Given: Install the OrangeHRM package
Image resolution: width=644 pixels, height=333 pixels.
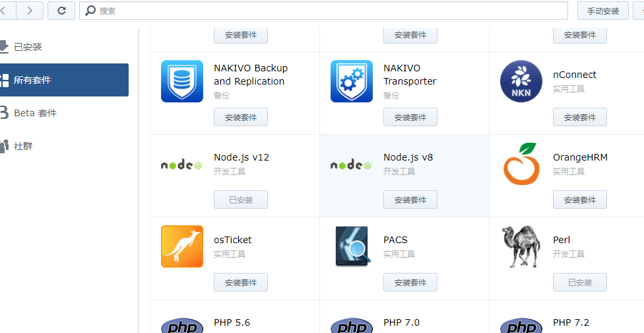Looking at the screenshot, I should pyautogui.click(x=580, y=200).
